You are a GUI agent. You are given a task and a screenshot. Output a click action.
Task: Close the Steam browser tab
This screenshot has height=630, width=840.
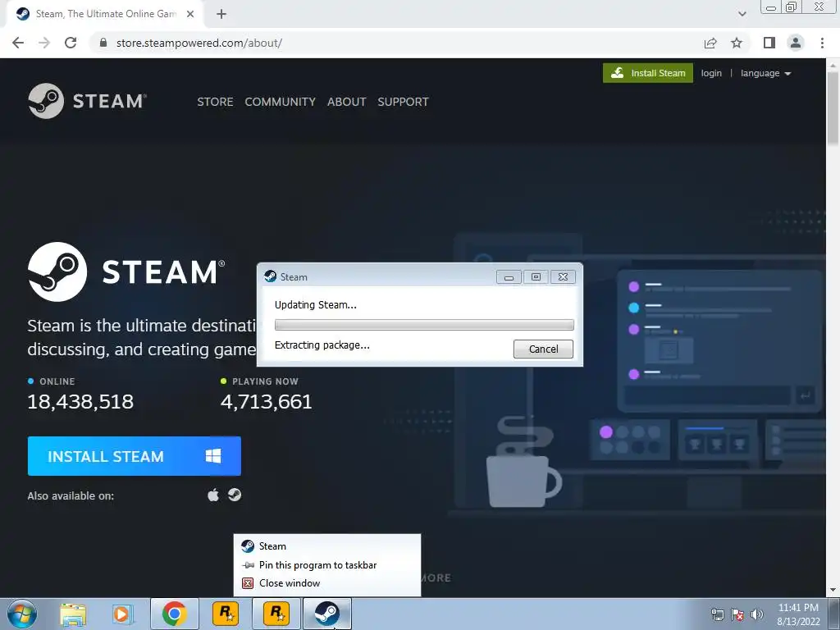coord(190,14)
